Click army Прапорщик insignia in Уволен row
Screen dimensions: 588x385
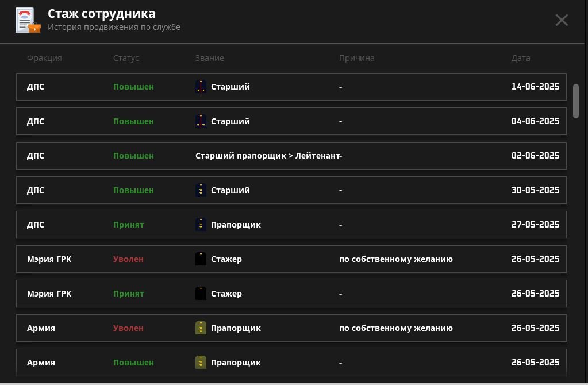coord(201,328)
